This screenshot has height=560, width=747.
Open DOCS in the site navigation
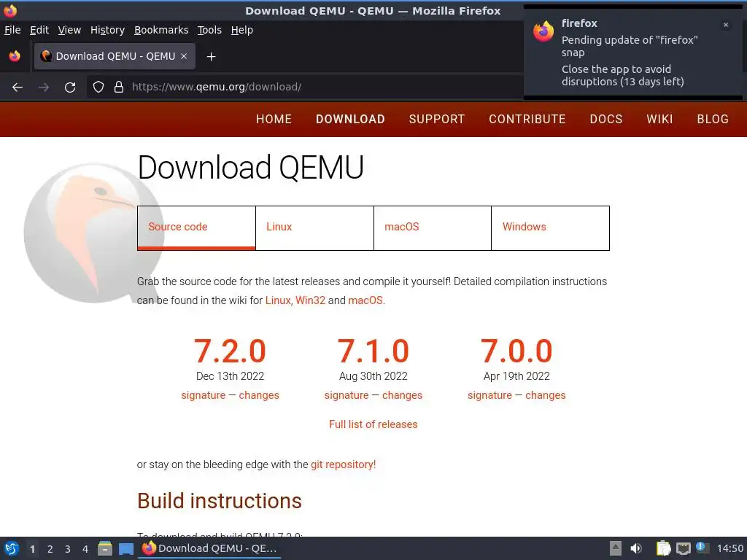(x=606, y=119)
